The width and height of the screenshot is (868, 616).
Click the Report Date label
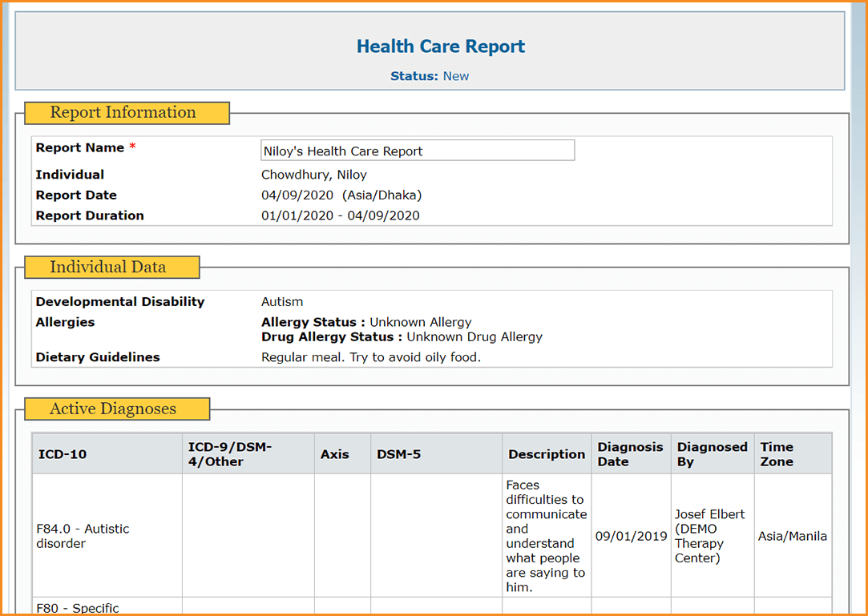76,195
